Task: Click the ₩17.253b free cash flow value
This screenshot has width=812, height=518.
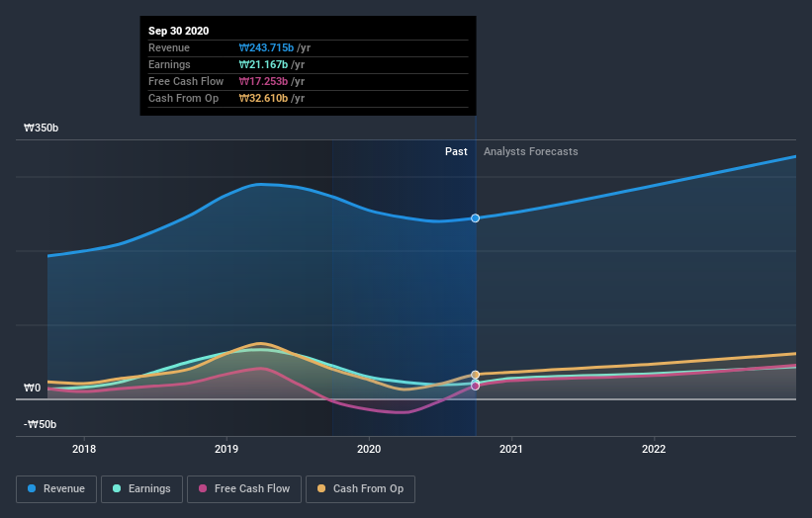Action: (x=263, y=81)
